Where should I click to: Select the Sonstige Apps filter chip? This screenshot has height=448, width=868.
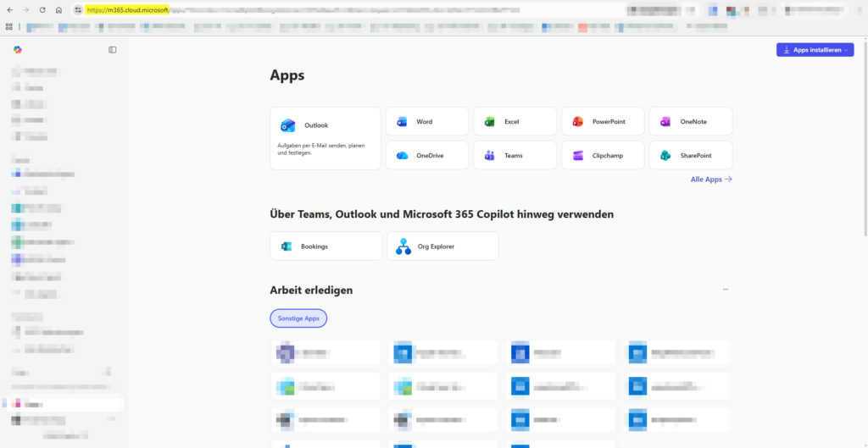(x=298, y=318)
